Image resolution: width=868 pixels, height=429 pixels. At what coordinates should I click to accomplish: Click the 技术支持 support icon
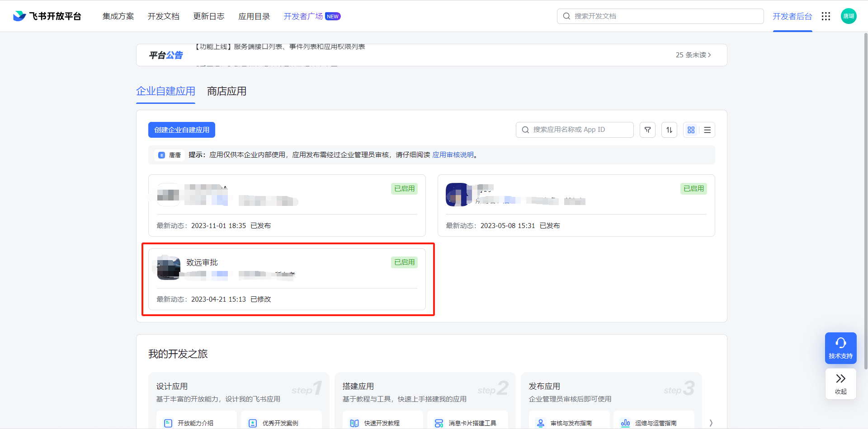coord(840,348)
